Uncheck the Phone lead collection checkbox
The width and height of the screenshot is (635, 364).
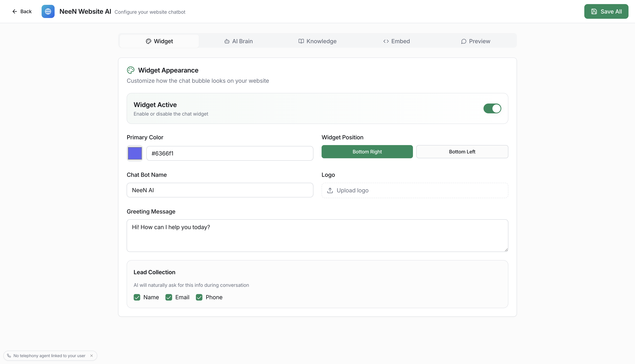199,297
